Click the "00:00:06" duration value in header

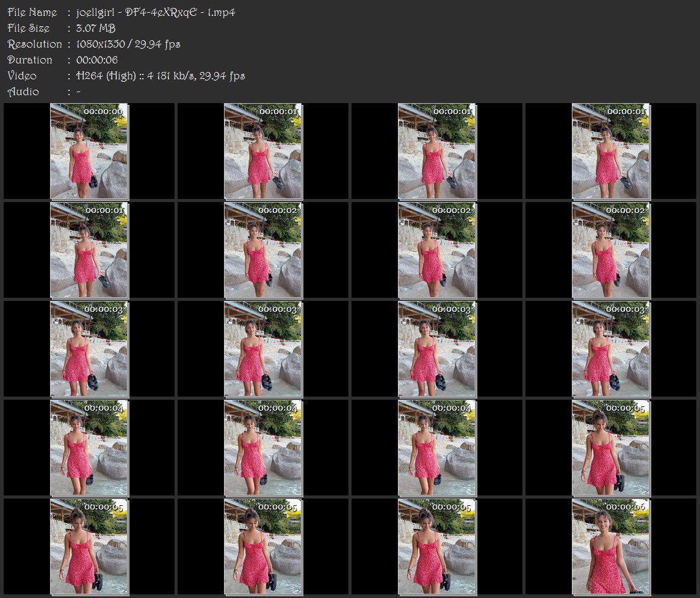click(97, 60)
